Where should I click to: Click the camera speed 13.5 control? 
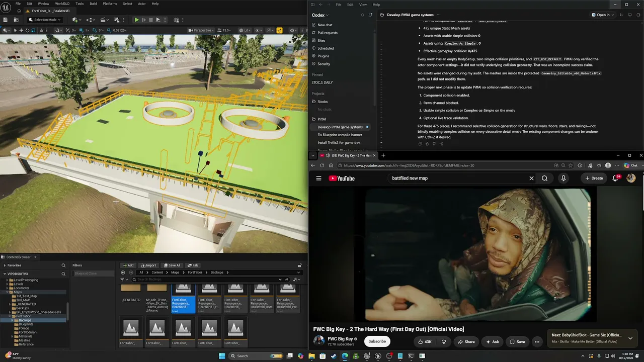(x=225, y=30)
